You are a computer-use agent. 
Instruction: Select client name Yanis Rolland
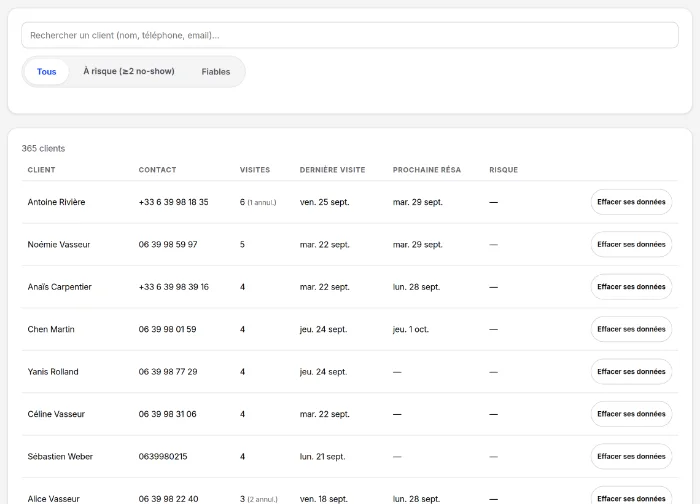pyautogui.click(x=53, y=371)
